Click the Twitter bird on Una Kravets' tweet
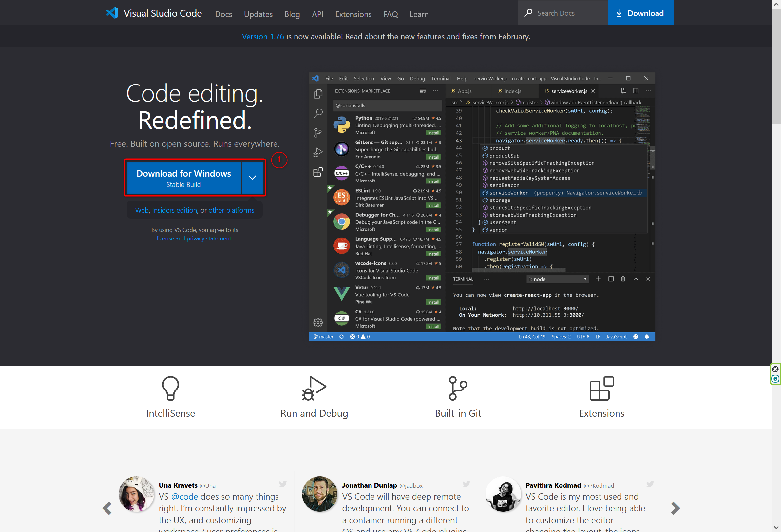Viewport: 781px width, 532px height. 283,484
